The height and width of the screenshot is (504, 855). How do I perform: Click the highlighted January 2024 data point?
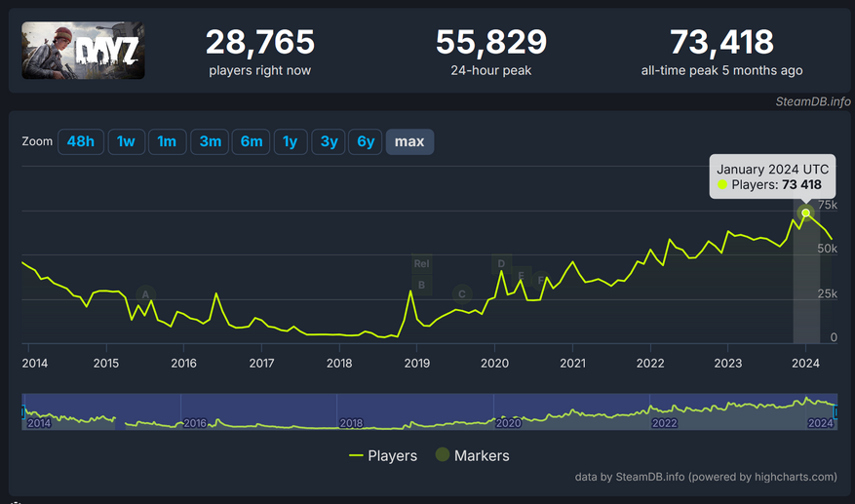coord(806,213)
